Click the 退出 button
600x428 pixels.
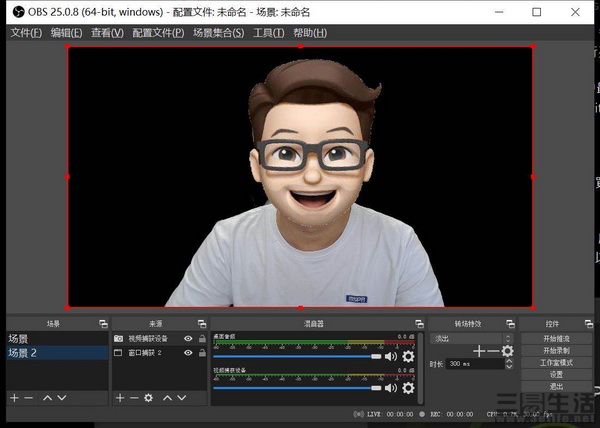[x=556, y=386]
